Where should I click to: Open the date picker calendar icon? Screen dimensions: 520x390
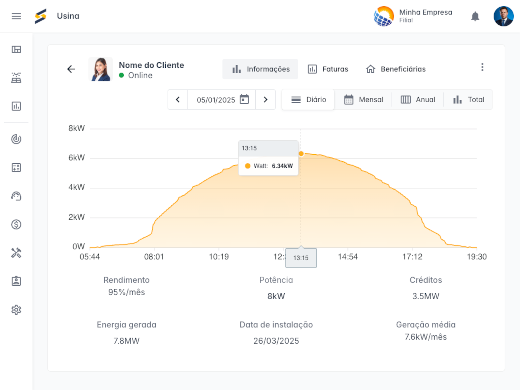(244, 99)
